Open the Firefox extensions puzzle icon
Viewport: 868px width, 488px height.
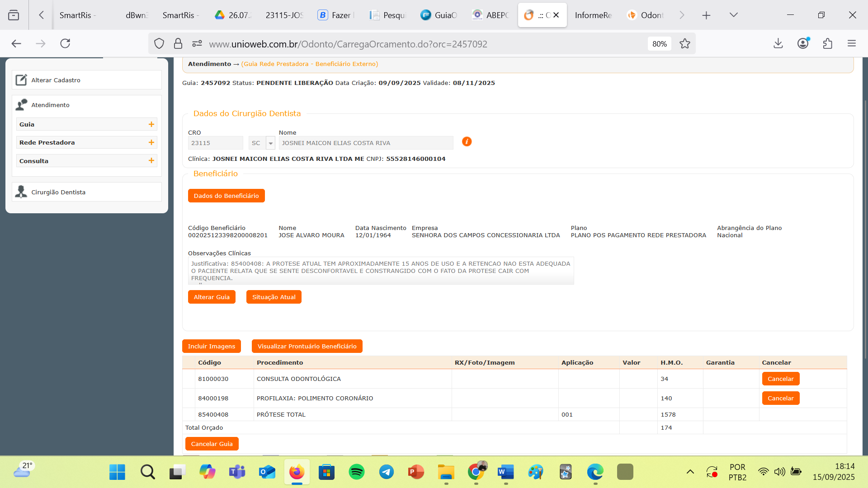tap(827, 43)
